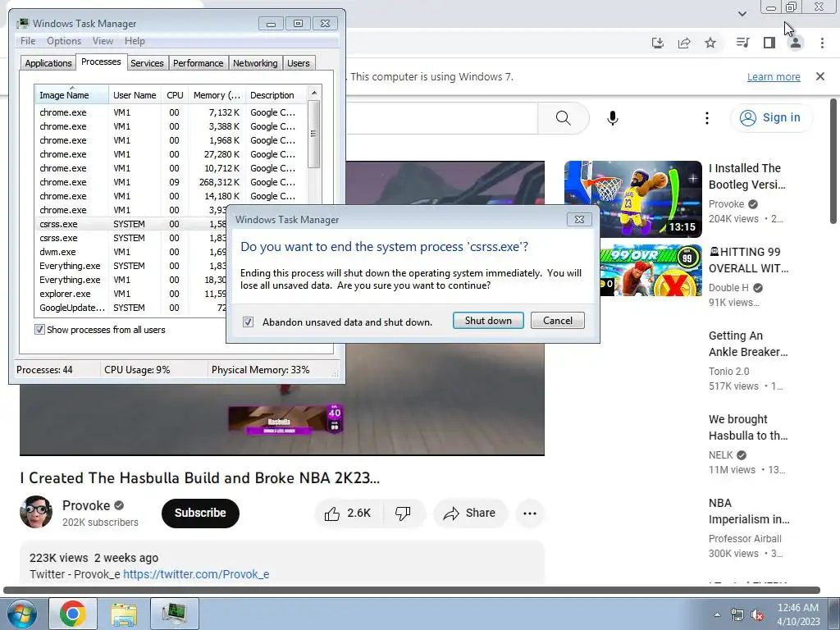Switch to the Applications tab
Image resolution: width=840 pixels, height=630 pixels.
coord(48,63)
